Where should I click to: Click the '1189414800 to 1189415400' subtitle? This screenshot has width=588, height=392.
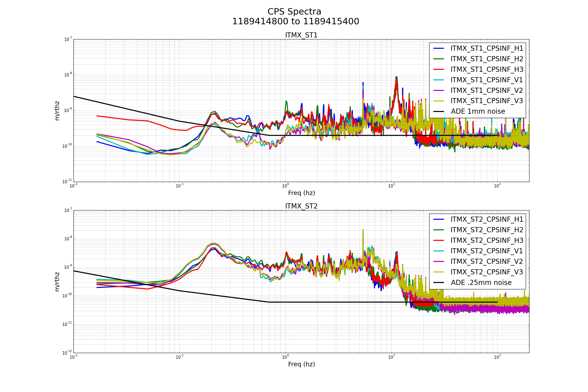click(295, 22)
